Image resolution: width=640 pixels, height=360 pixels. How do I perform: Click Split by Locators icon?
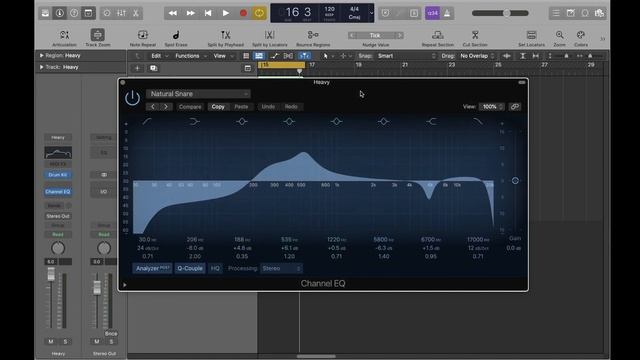point(269,35)
